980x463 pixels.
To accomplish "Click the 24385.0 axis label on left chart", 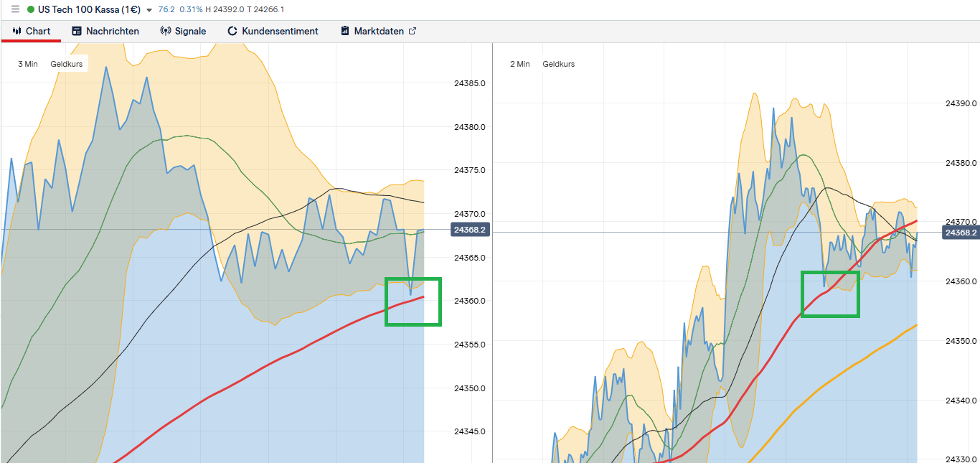I will [x=470, y=83].
